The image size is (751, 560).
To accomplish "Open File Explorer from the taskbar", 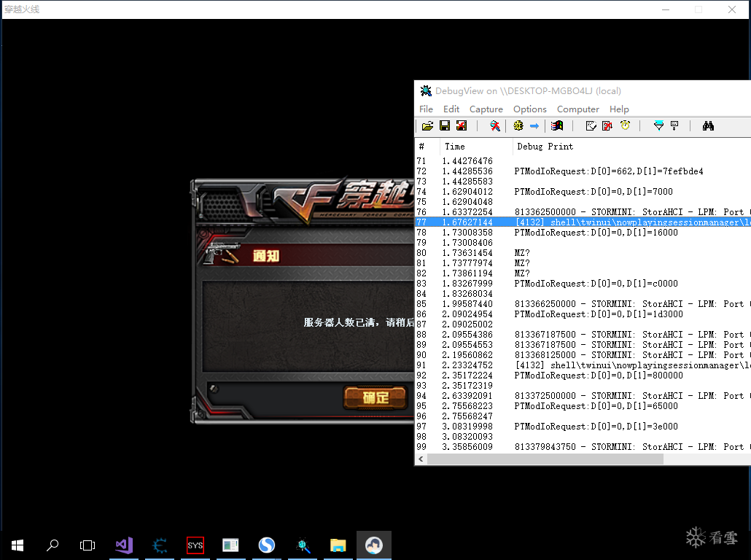I will tap(338, 545).
